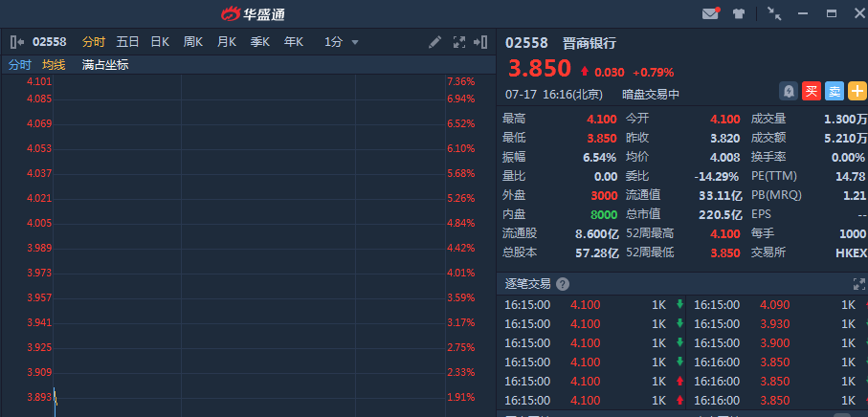
Task: Expand the chart to fullscreen
Action: pyautogui.click(x=459, y=42)
